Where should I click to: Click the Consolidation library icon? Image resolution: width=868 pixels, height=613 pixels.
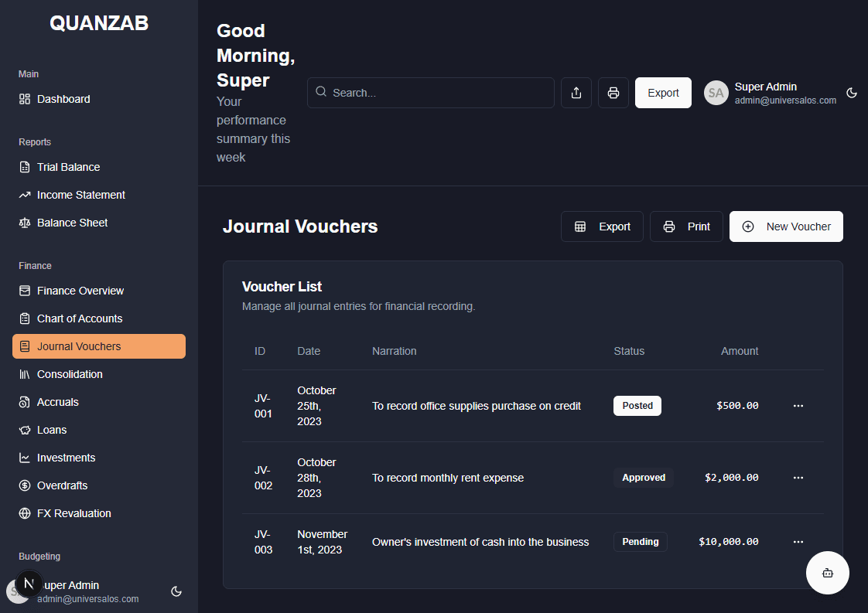pyautogui.click(x=24, y=375)
